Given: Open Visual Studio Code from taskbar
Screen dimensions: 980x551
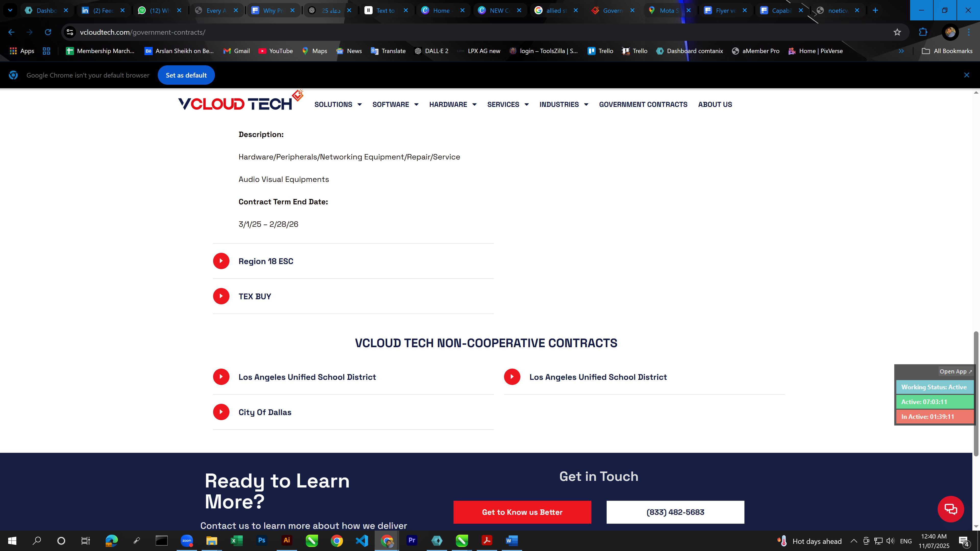Looking at the screenshot, I should (362, 541).
